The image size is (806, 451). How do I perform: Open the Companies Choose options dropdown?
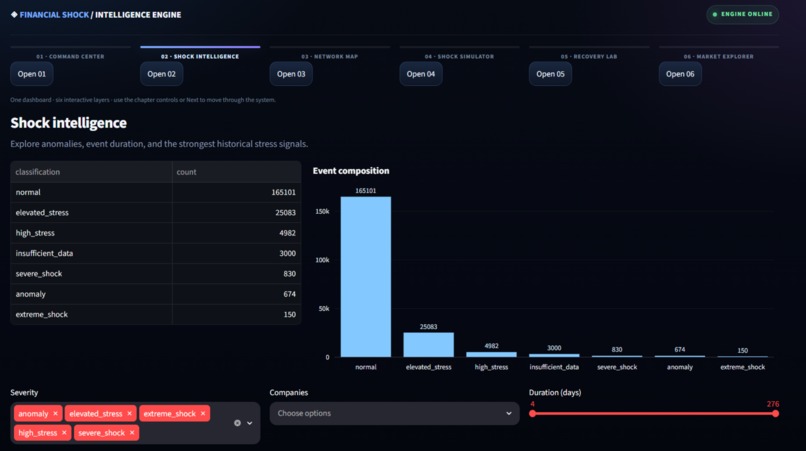[x=394, y=413]
